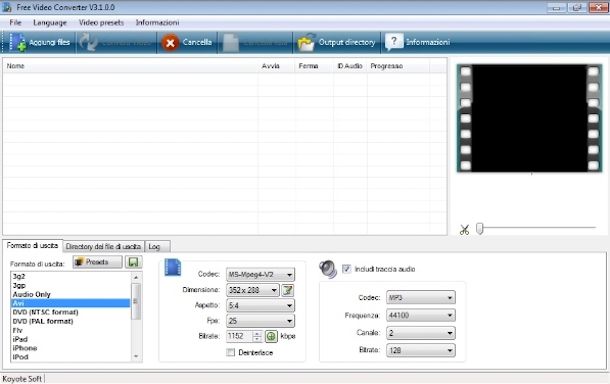
Task: Select Flv output format
Action: click(x=71, y=330)
